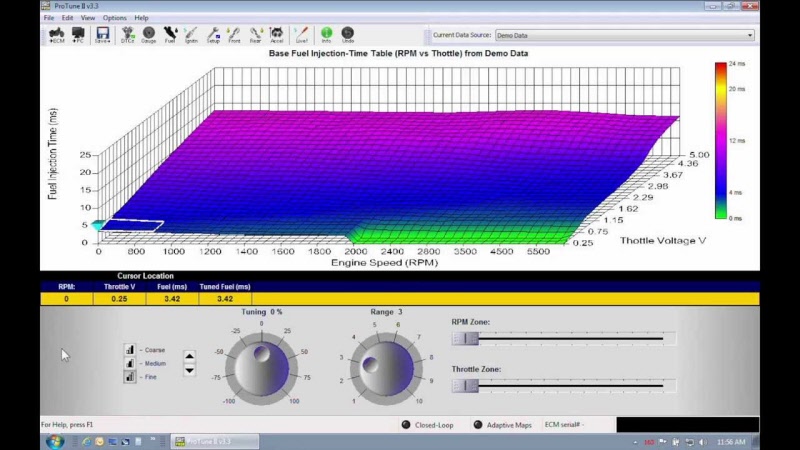
Task: Click the Accel toolbar icon
Action: coord(276,34)
